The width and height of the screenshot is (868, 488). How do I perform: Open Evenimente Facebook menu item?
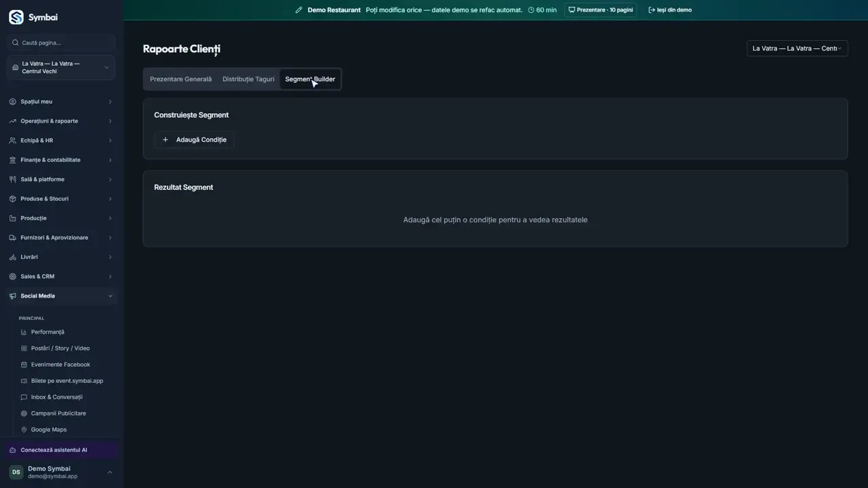[x=60, y=365]
